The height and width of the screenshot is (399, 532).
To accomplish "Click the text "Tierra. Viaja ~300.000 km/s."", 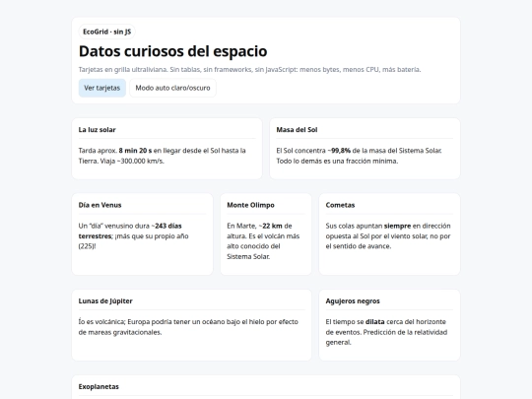I will tap(121, 161).
